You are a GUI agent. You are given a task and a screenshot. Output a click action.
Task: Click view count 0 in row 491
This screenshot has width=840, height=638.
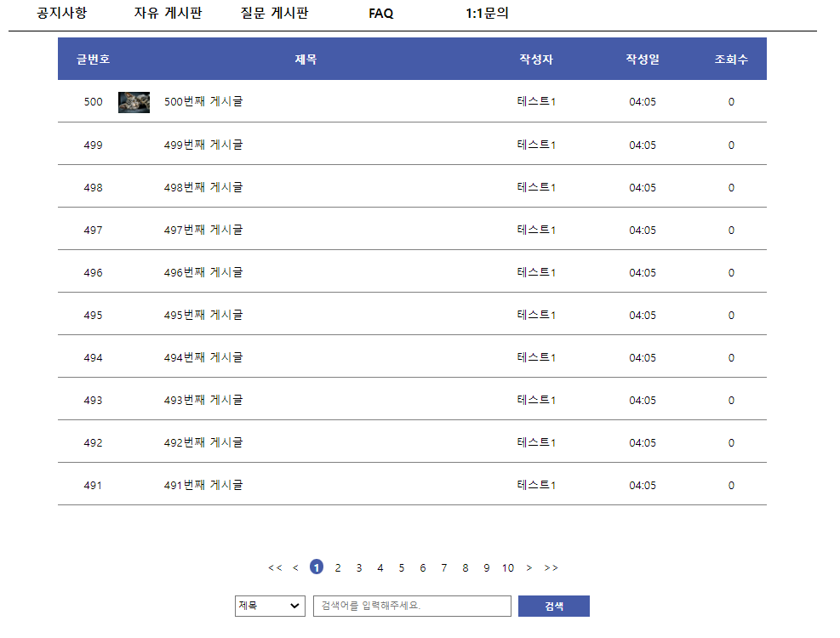coord(731,486)
